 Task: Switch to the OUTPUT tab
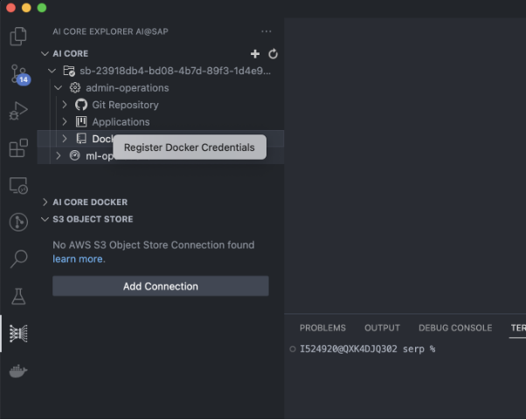(382, 327)
